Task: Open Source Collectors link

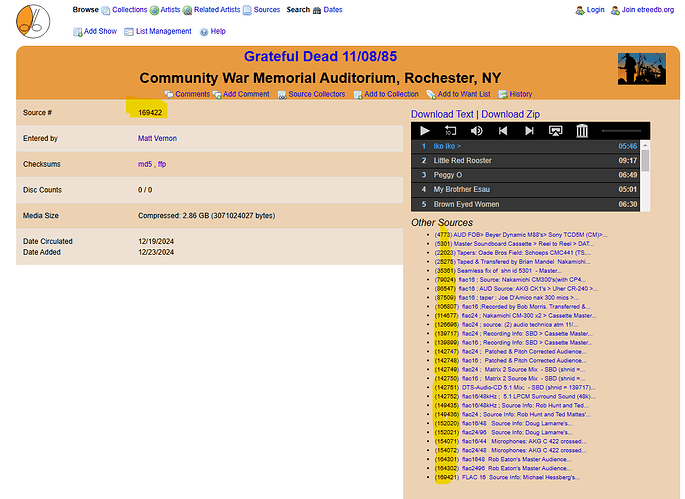Action: pyautogui.click(x=317, y=94)
